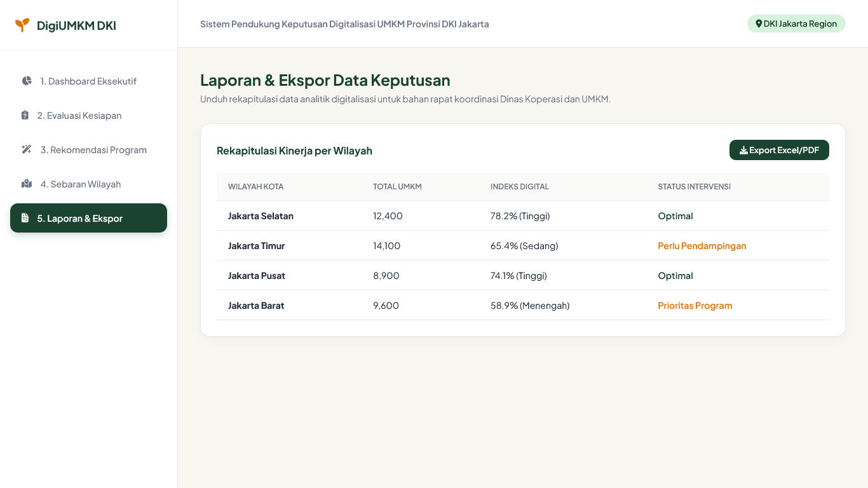Click the 9,600 total UMKM value
868x488 pixels.
click(x=386, y=306)
